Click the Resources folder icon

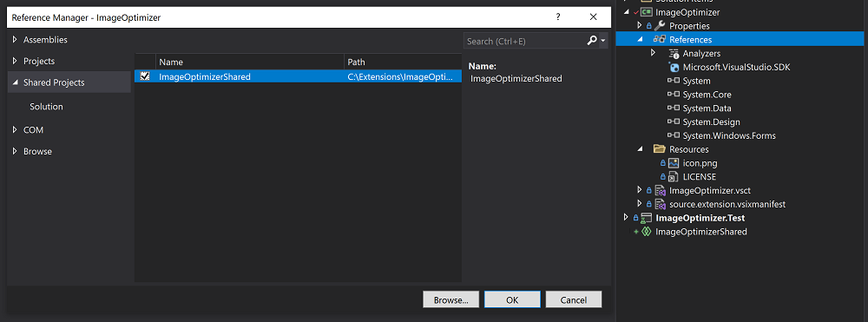660,148
